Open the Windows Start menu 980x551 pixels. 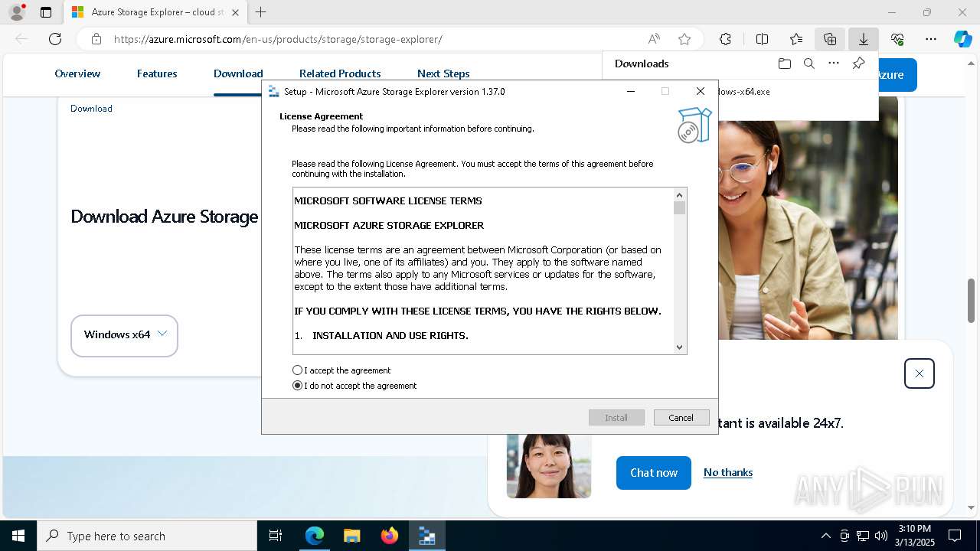point(18,536)
